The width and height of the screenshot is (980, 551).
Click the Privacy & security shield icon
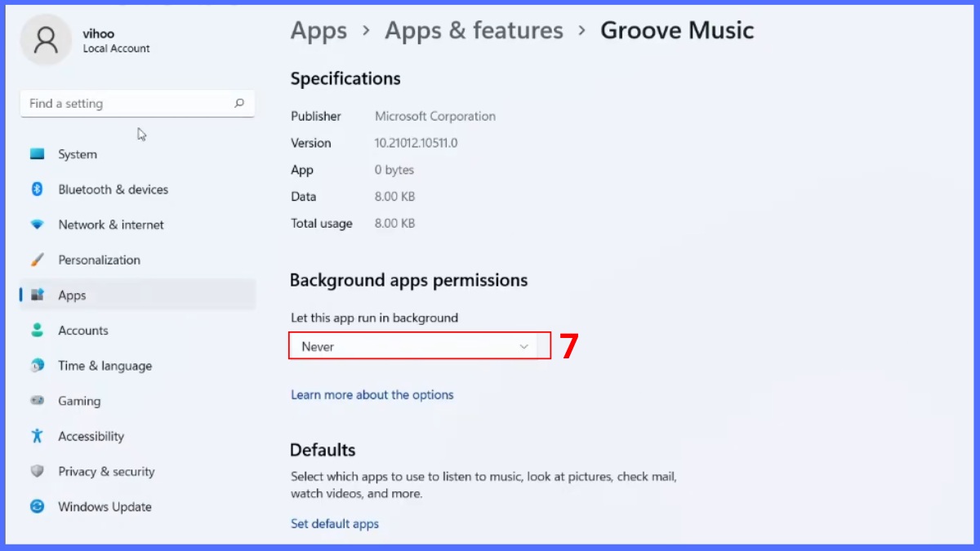click(37, 471)
